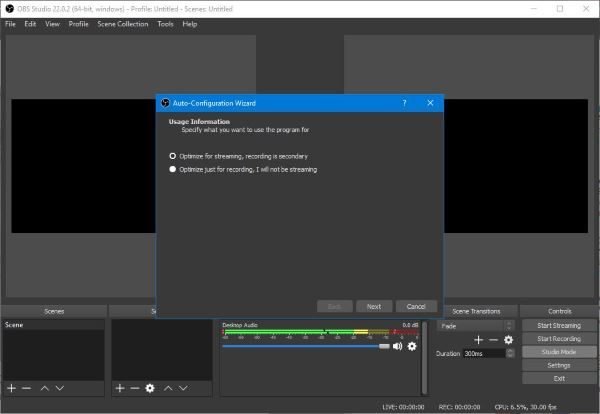Image resolution: width=600 pixels, height=414 pixels.
Task: Open the View menu
Action: pyautogui.click(x=52, y=24)
